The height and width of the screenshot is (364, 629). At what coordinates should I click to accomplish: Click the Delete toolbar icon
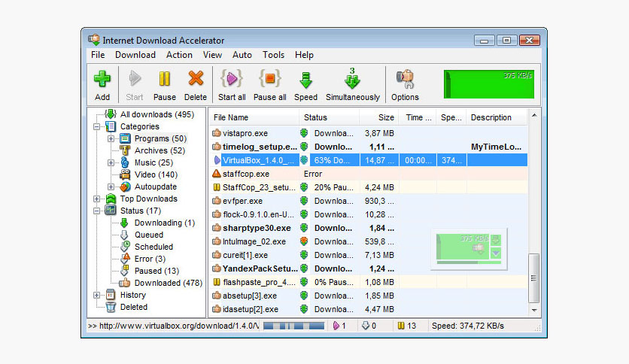point(196,79)
